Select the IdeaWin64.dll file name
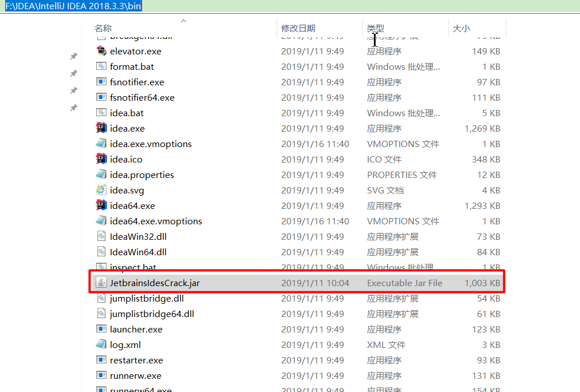580x392 pixels. [138, 252]
